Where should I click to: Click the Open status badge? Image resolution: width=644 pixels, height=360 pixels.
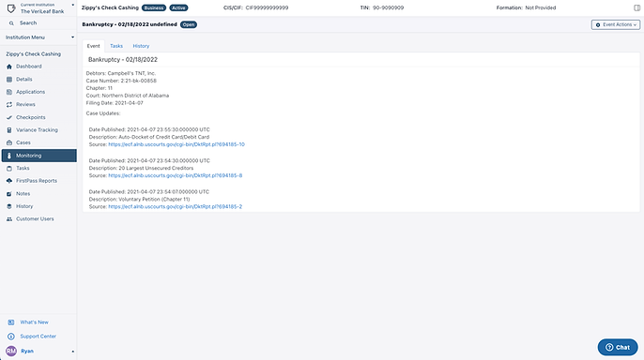189,24
